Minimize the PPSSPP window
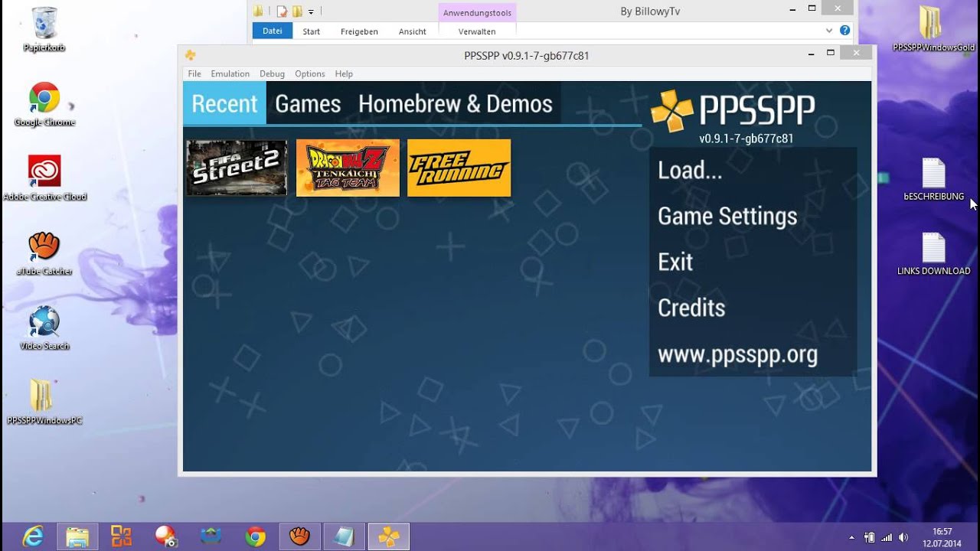The height and width of the screenshot is (551, 980). (x=811, y=54)
